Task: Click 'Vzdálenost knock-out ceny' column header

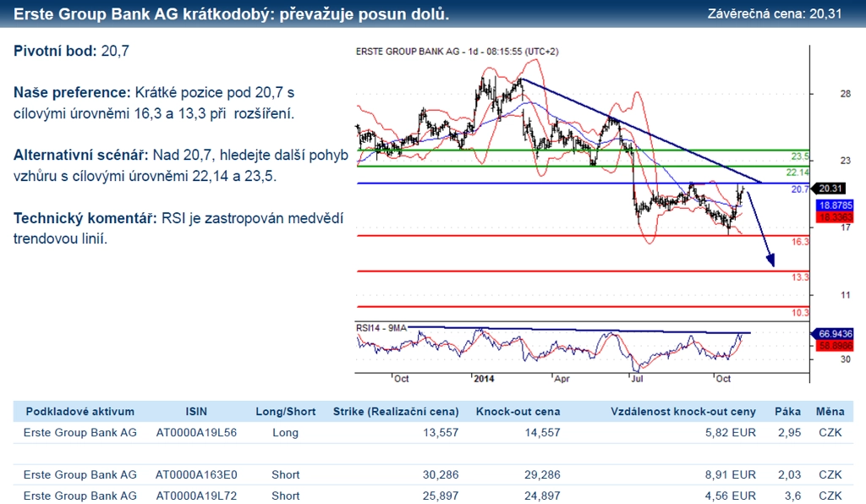Action: (x=683, y=412)
